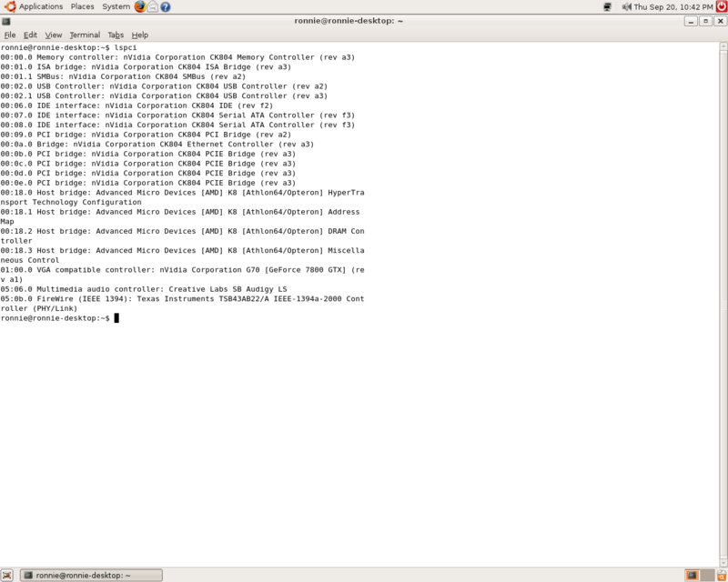Click the terminal vertical scrollbar track
Viewport: 728px width, 582px height.
click(x=723, y=305)
